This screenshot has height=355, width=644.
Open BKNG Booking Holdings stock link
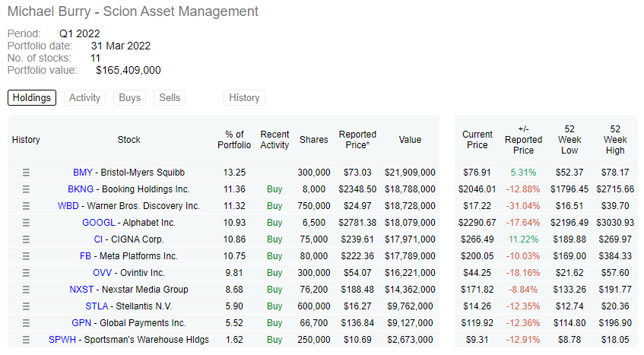click(x=128, y=189)
